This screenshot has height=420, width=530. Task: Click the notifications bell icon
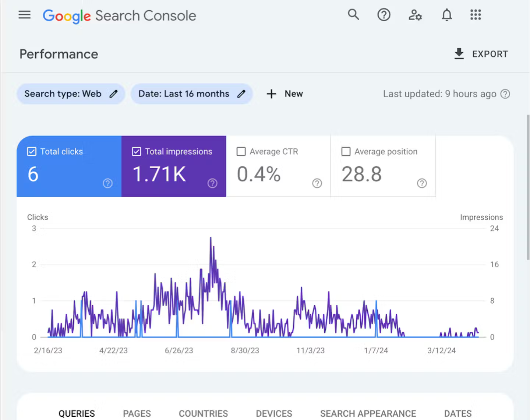(446, 15)
